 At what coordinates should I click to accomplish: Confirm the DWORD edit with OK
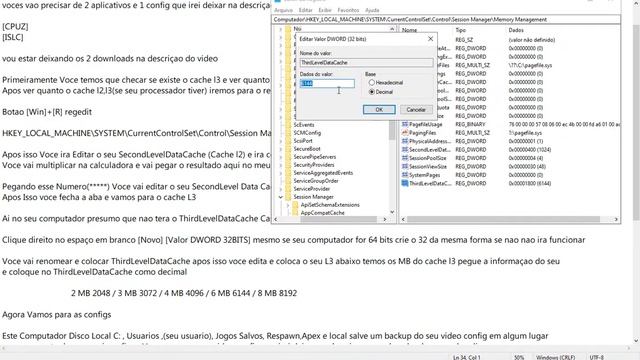379,110
